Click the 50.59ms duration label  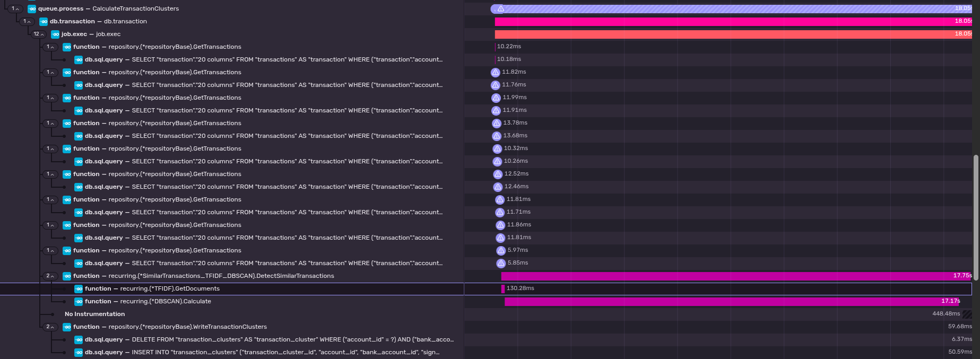pos(960,352)
